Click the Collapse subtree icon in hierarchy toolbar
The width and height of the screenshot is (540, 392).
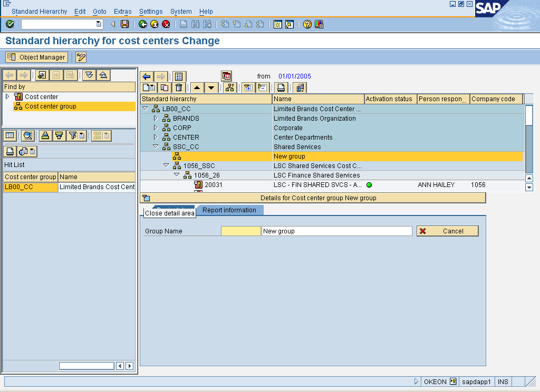point(263,88)
